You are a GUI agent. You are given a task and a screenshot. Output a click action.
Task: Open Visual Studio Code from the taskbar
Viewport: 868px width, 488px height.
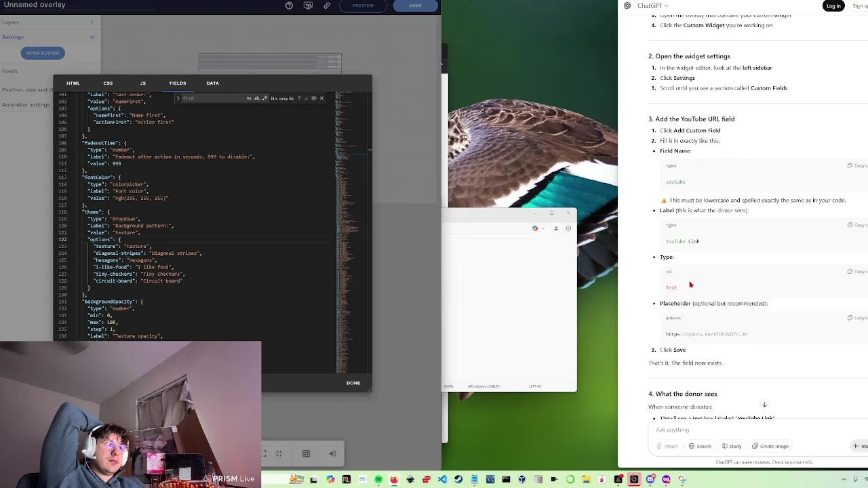(442, 479)
